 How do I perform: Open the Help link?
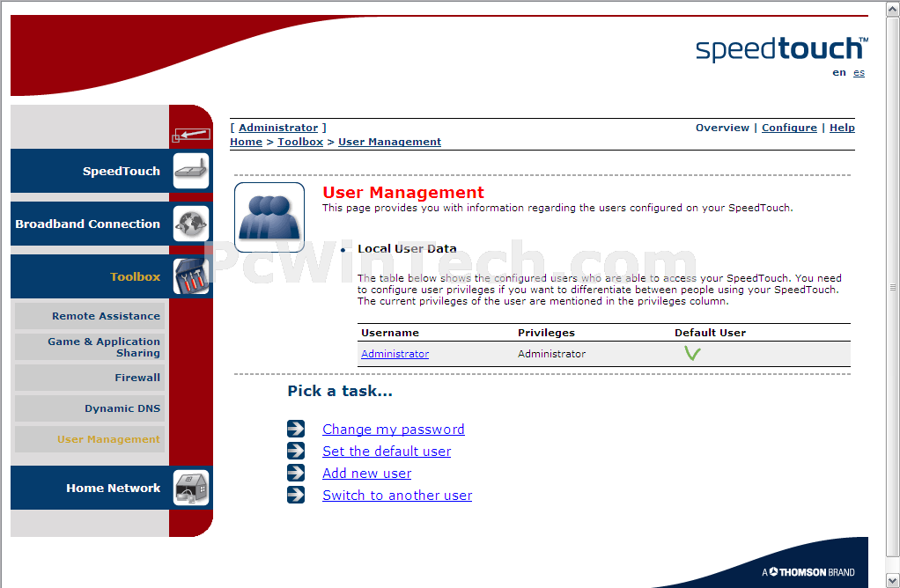[842, 128]
